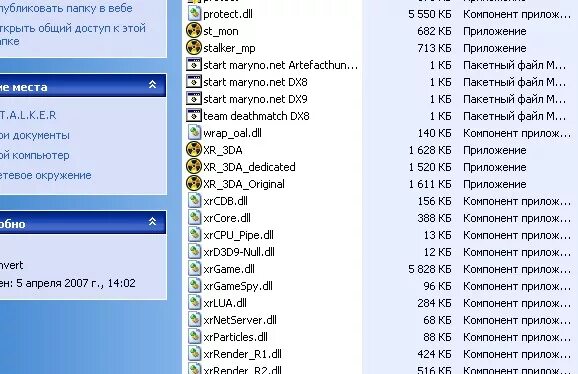
Task: Select file name 'start maryno.net DX8'
Action: point(255,82)
